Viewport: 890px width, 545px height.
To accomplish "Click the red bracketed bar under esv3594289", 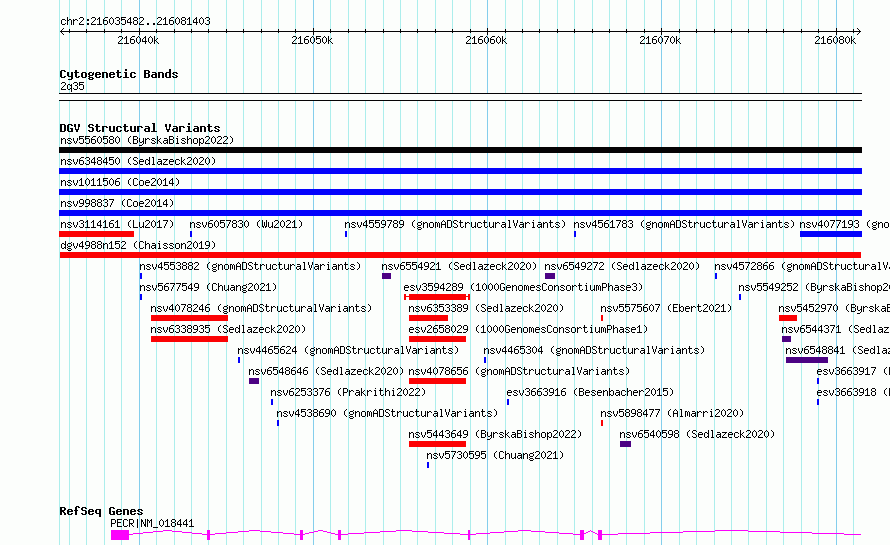I will point(437,297).
